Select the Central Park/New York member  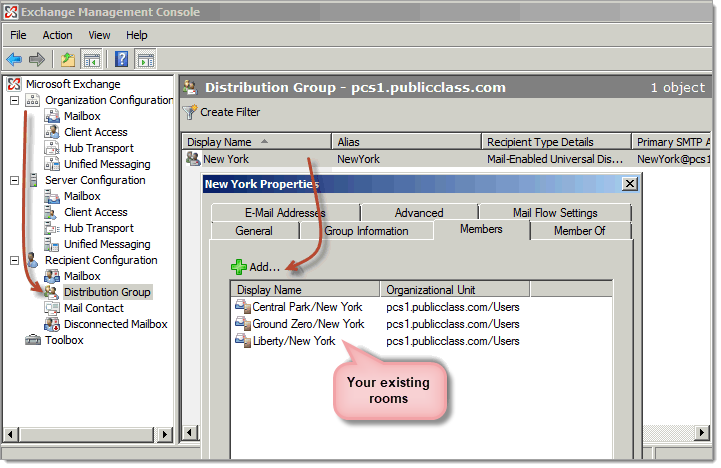click(x=307, y=307)
